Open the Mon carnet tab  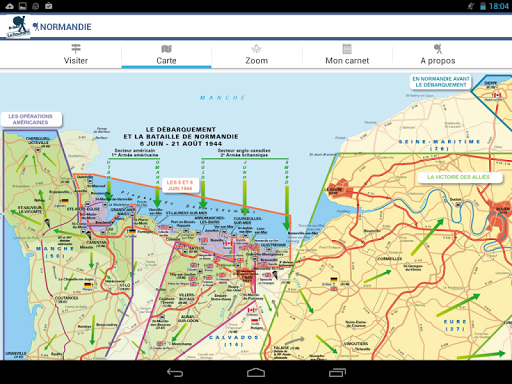tap(347, 54)
